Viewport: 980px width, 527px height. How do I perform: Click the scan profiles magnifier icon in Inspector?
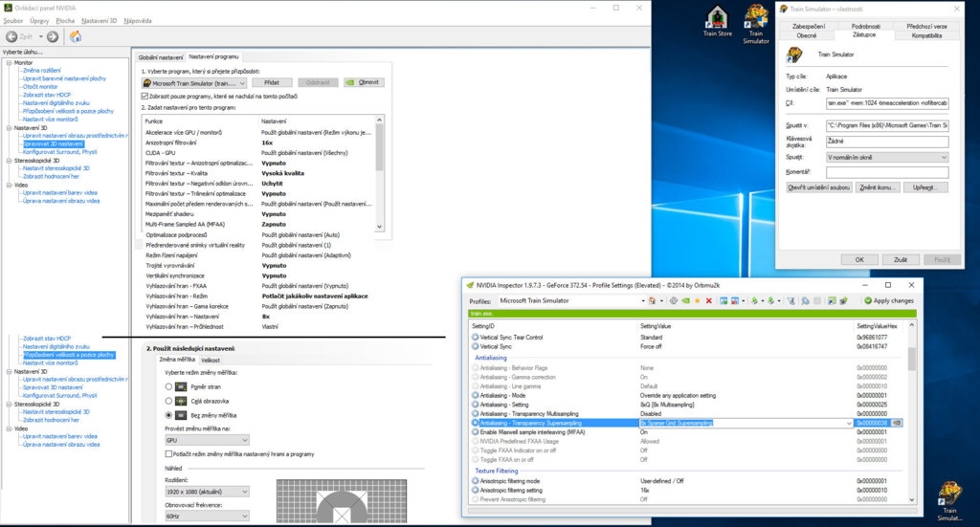pyautogui.click(x=805, y=301)
